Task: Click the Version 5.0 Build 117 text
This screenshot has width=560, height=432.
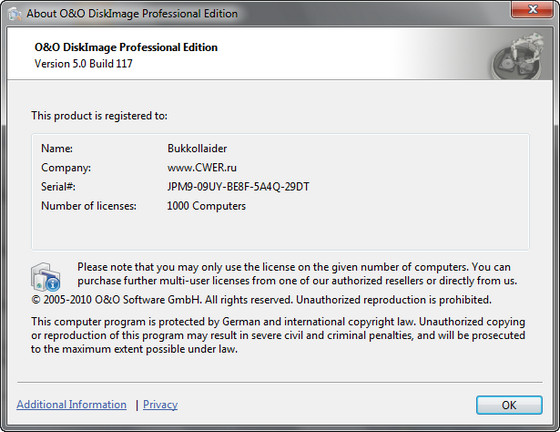Action: [x=83, y=64]
